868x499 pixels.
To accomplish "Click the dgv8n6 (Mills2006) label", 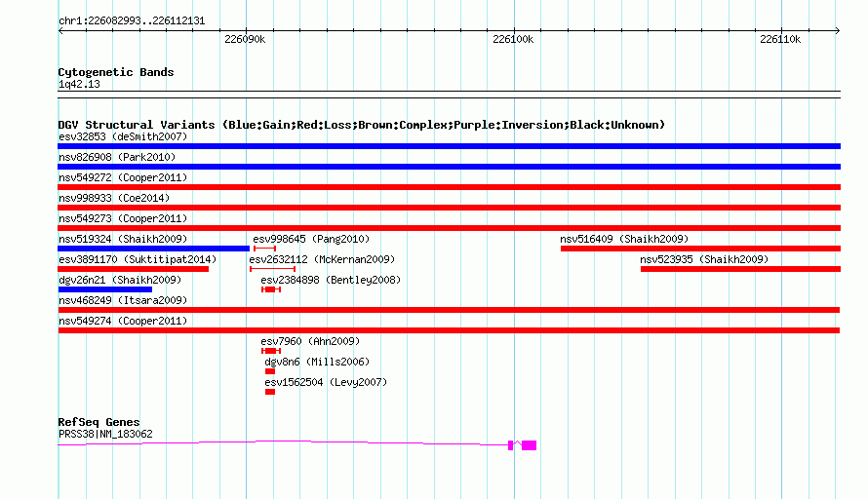I will point(317,362).
